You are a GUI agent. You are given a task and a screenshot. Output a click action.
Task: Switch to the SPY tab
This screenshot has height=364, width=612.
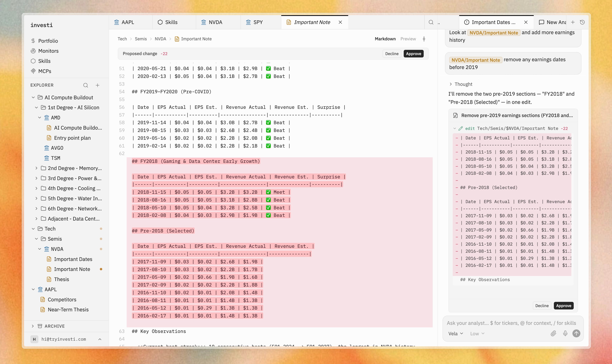click(261, 22)
